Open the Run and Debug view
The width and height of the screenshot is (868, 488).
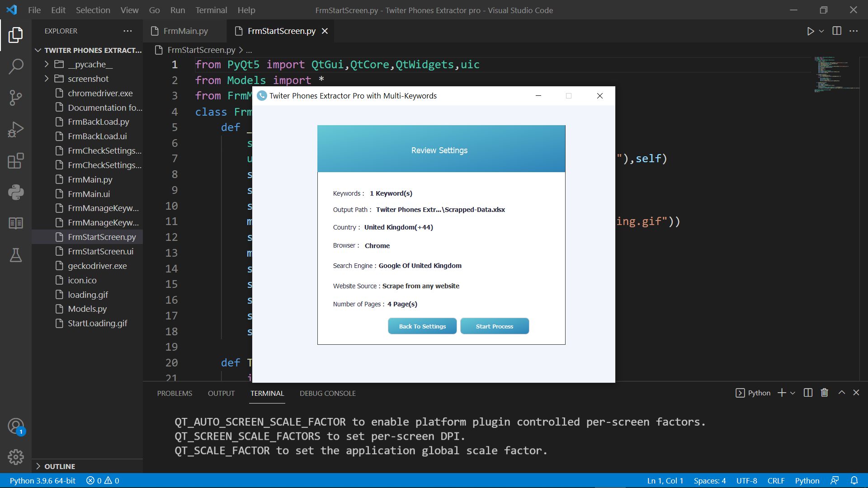coord(15,129)
